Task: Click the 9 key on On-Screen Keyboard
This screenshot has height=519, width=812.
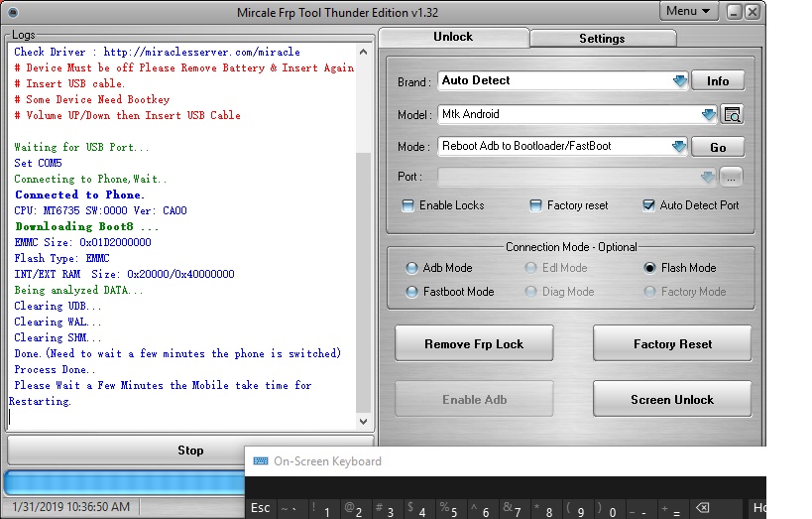Action: (577, 508)
